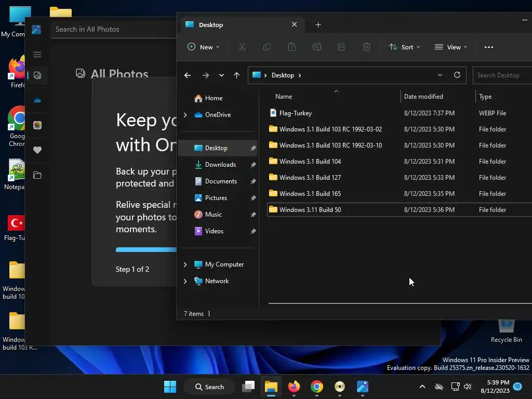This screenshot has width=532, height=399.
Task: Go forward with the right arrow button
Action: point(206,75)
